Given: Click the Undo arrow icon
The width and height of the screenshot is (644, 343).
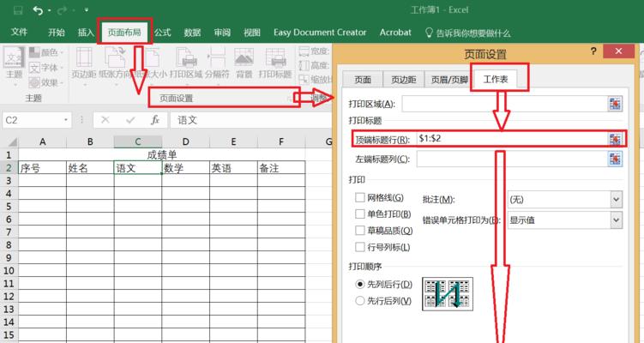Looking at the screenshot, I should [x=38, y=10].
